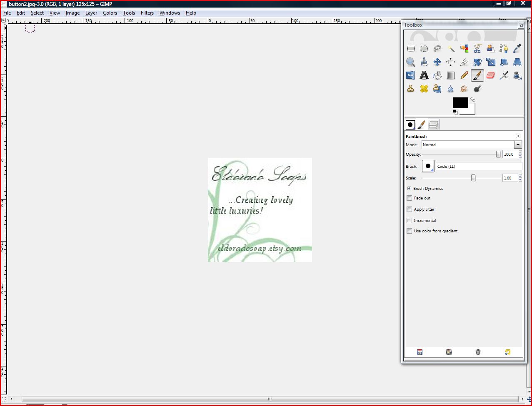Select the Move tool in toolbox
532x406 pixels.
(x=437, y=62)
